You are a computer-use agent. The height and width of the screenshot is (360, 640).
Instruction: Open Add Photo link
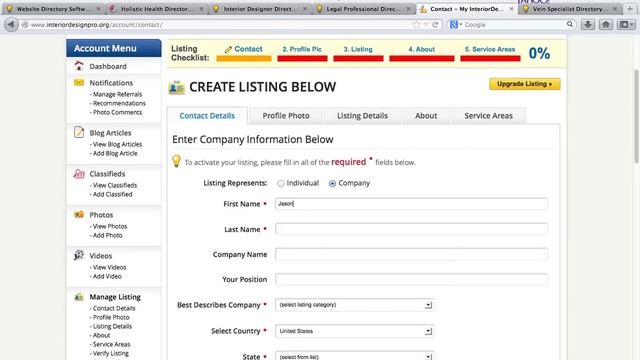pyautogui.click(x=107, y=235)
